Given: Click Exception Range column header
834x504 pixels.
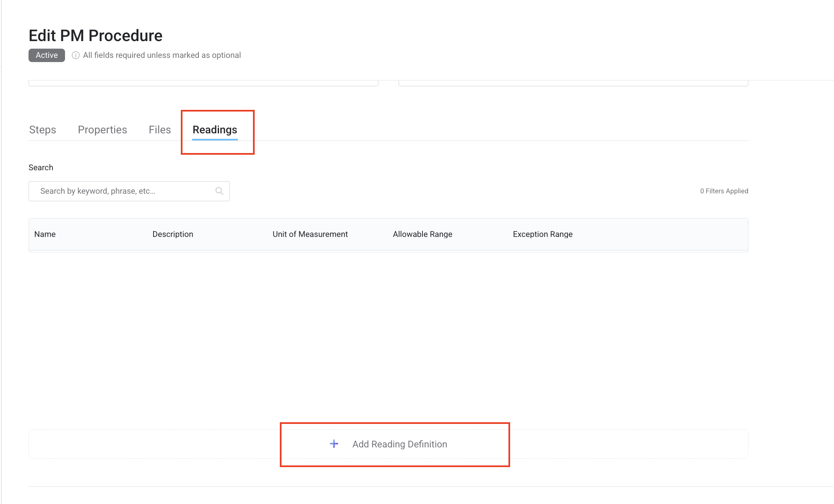Looking at the screenshot, I should click(x=542, y=234).
